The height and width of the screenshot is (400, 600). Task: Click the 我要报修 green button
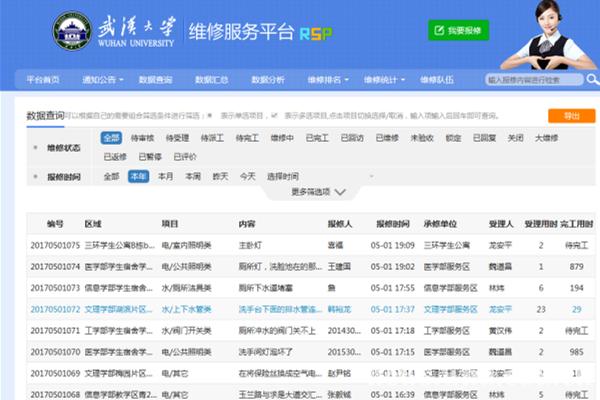(x=458, y=31)
